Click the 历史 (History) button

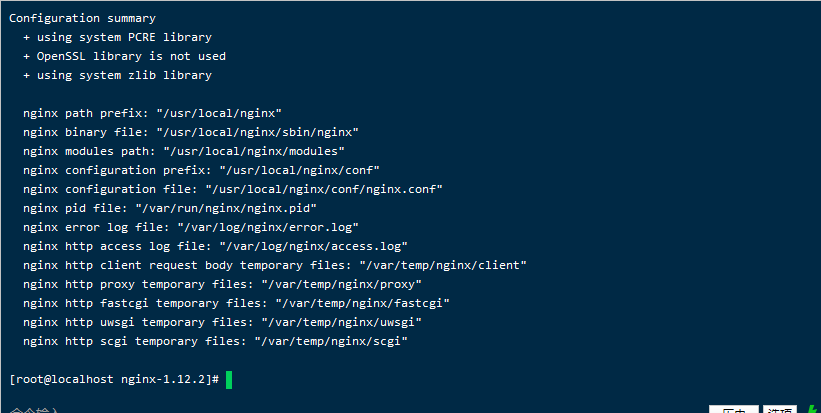tap(732, 410)
